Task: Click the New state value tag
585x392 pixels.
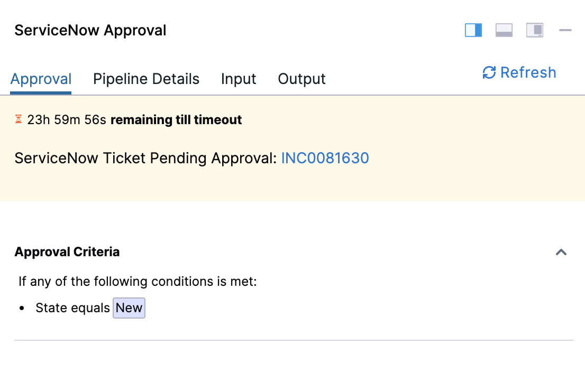Action: point(129,308)
